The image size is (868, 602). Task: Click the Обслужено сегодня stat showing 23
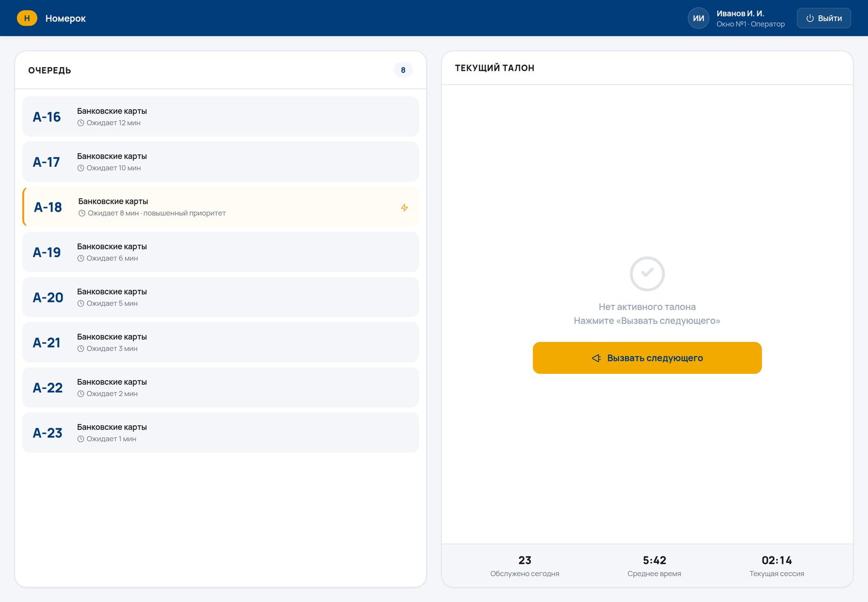(x=524, y=566)
